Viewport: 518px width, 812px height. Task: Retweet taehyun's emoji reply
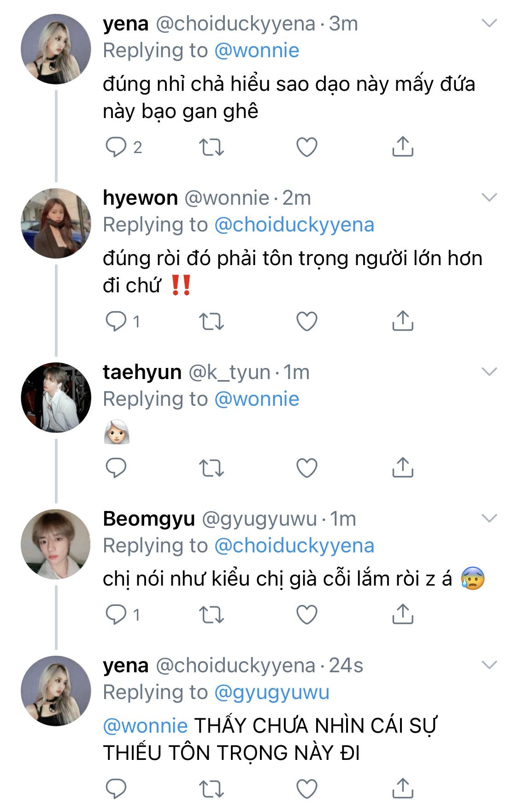(212, 468)
